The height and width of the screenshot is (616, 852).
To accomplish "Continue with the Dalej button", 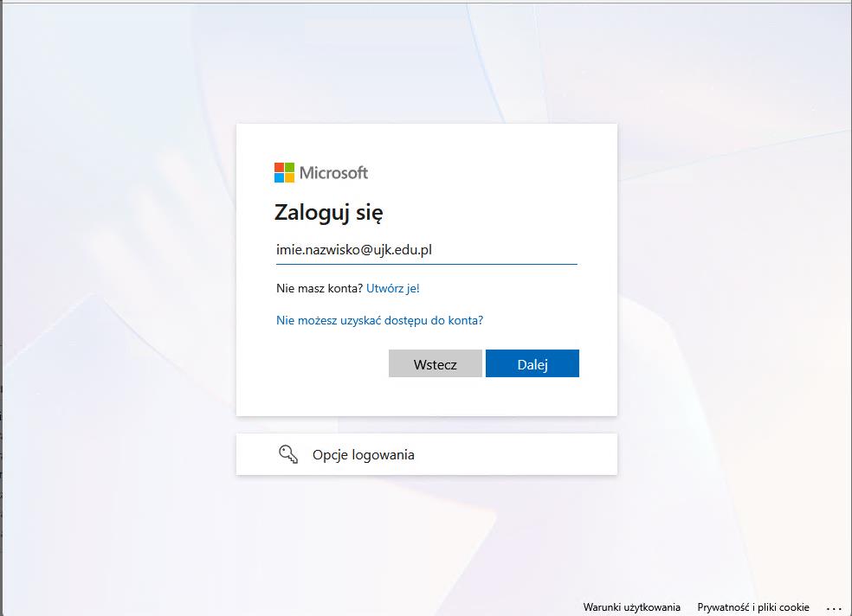I will click(x=532, y=363).
